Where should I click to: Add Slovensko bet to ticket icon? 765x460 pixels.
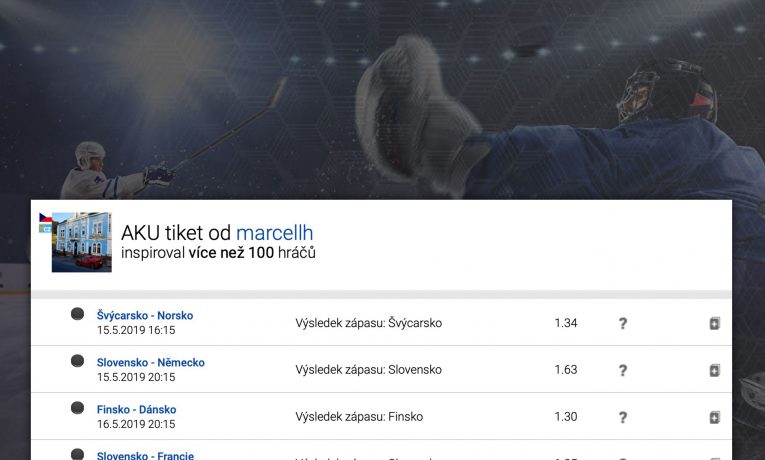click(714, 370)
